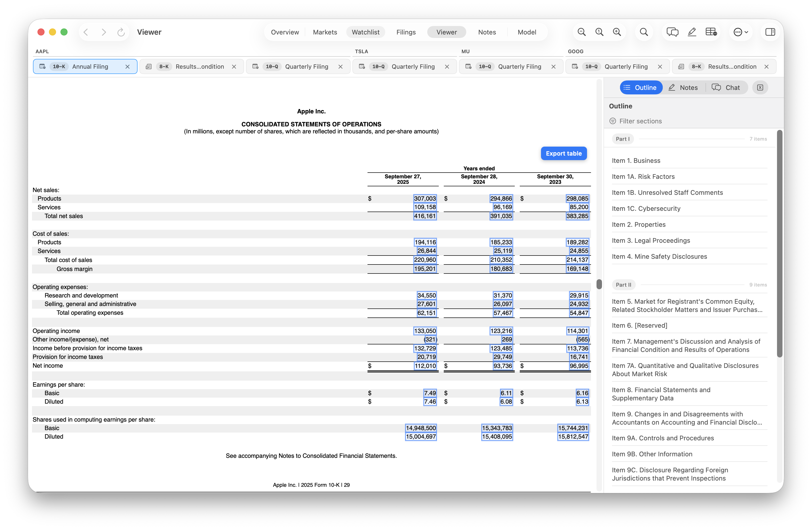This screenshot has width=812, height=530.
Task: Open the top Notes section
Action: click(487, 32)
